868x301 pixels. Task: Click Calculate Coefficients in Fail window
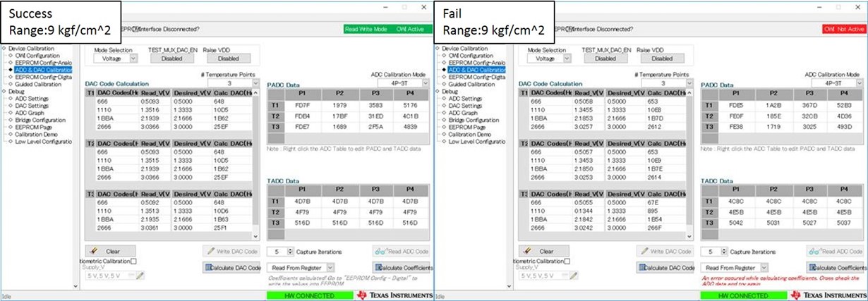coord(836,268)
